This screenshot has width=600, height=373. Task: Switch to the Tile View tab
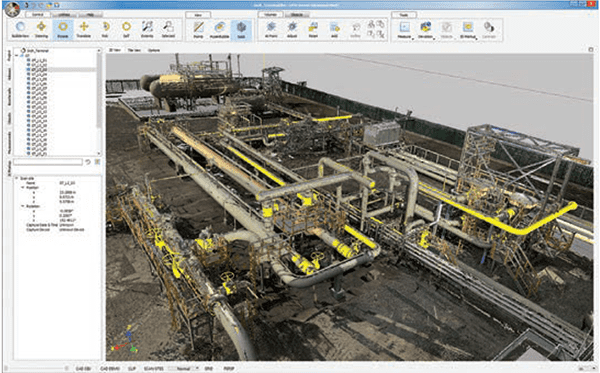[x=134, y=50]
